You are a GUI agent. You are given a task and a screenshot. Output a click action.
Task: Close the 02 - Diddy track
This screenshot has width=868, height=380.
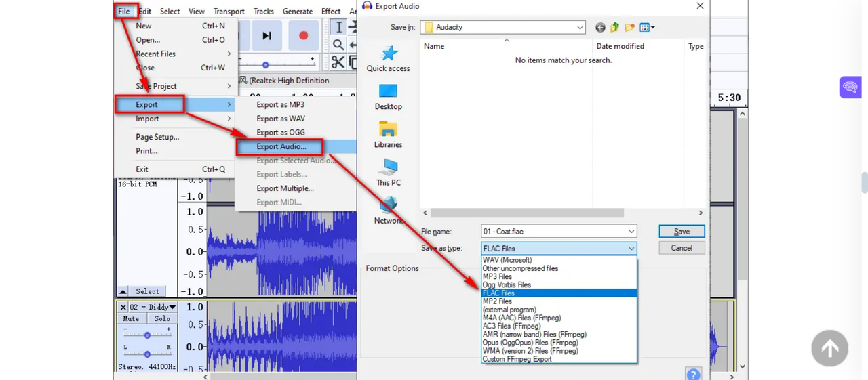(x=123, y=308)
